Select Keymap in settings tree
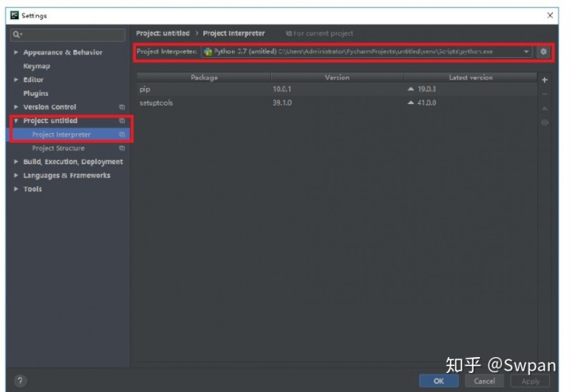Image resolution: width=572 pixels, height=392 pixels. click(x=37, y=66)
